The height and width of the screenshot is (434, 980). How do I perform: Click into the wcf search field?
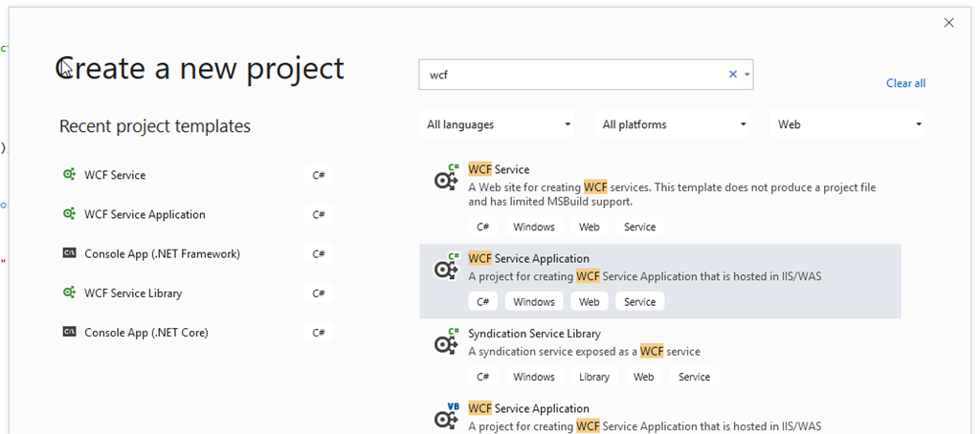(574, 75)
